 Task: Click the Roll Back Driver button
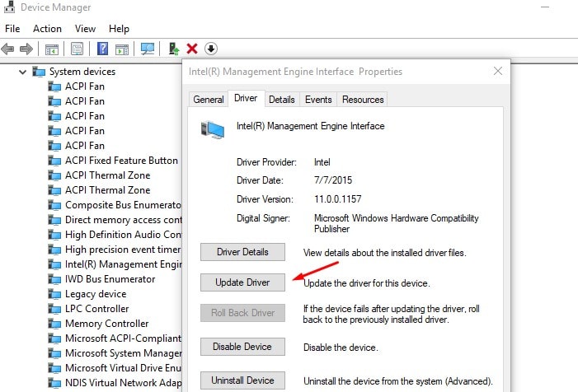coord(242,313)
